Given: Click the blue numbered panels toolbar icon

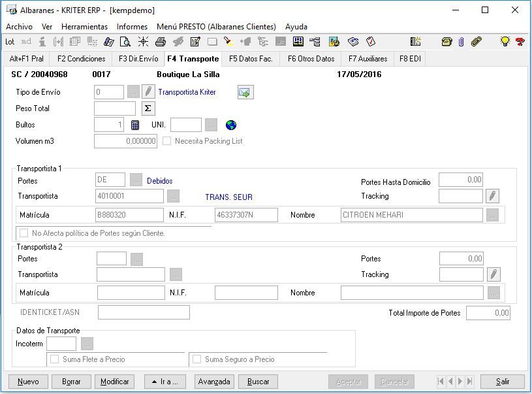Looking at the screenshot, I should point(298,42).
